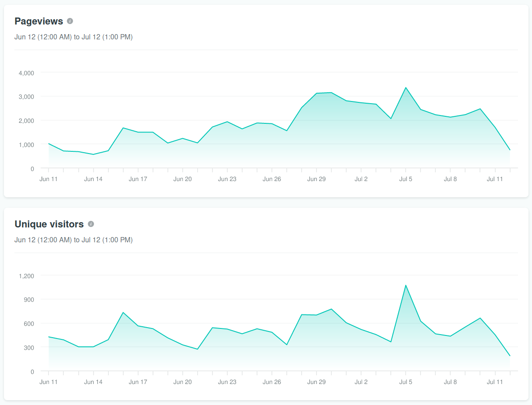
Task: Click Jun 17 on the Pageviews x-axis
Action: point(138,179)
